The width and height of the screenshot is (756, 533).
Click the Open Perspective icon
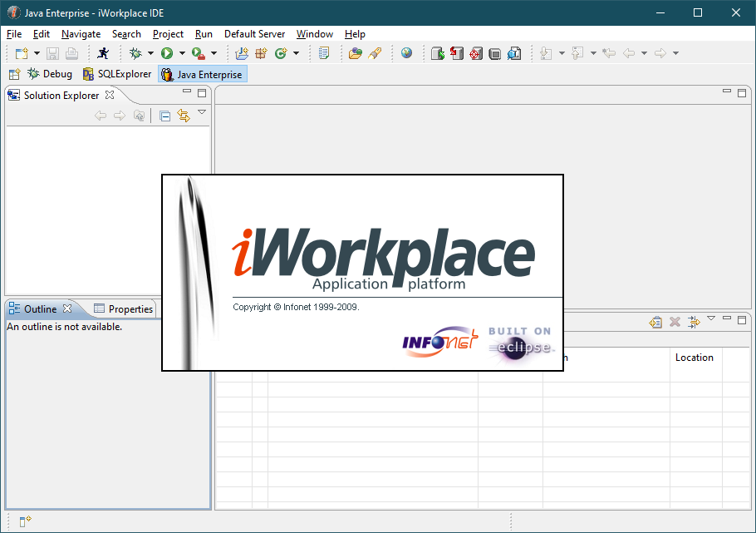(14, 74)
